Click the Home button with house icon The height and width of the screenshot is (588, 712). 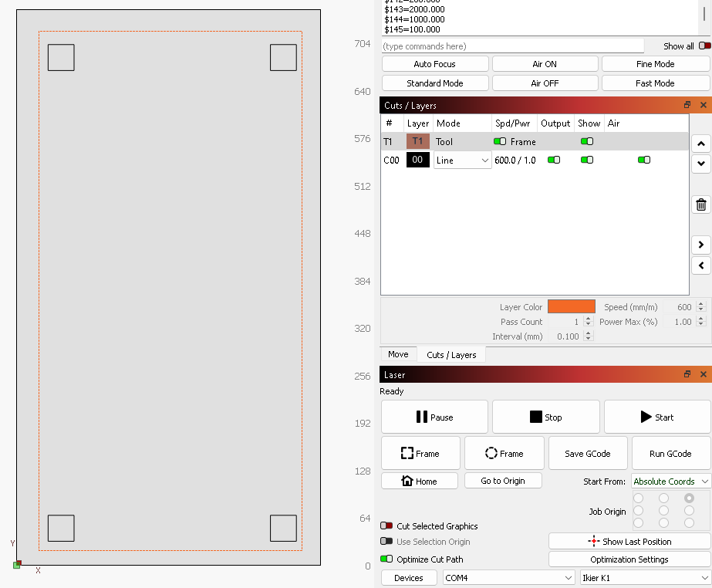pos(419,481)
